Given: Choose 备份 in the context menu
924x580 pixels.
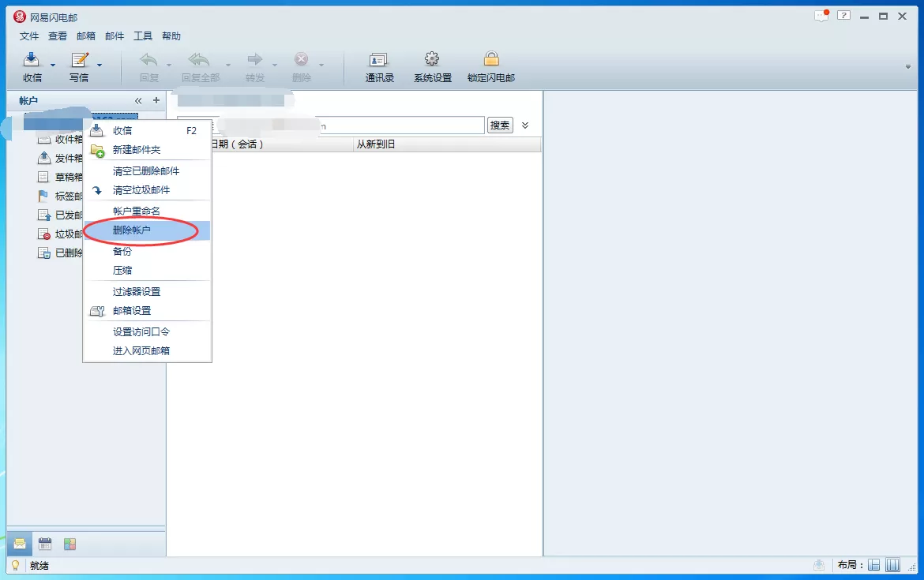Looking at the screenshot, I should click(147, 252).
